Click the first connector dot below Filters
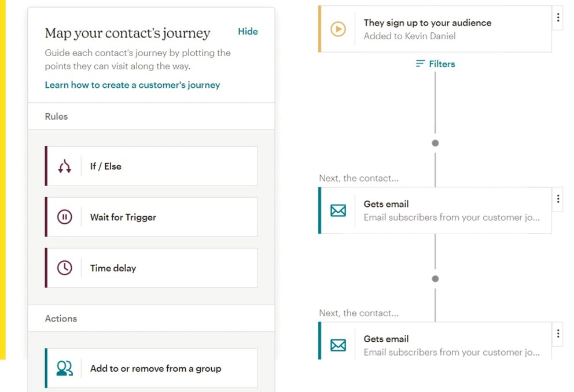Screen dimensions: 574x392 pos(435,143)
